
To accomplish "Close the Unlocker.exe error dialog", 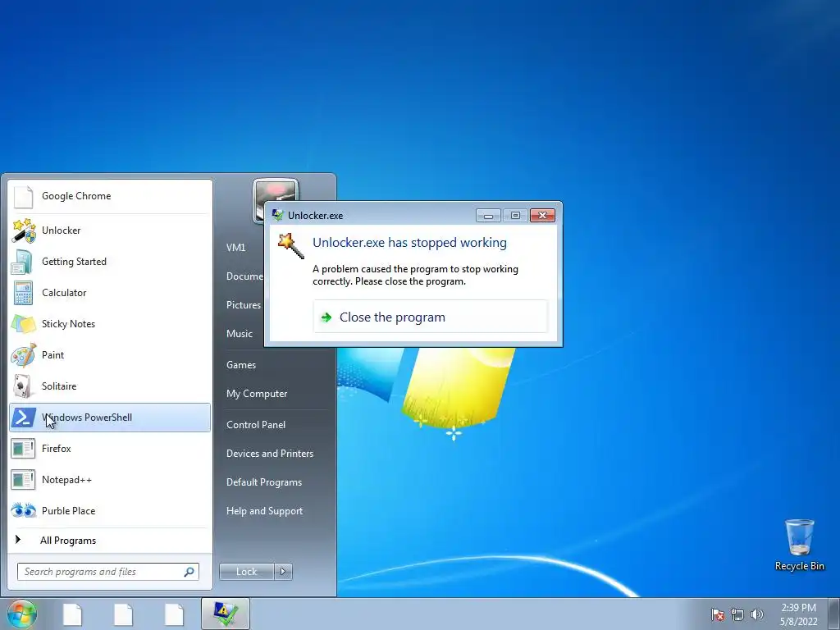I will pos(542,216).
